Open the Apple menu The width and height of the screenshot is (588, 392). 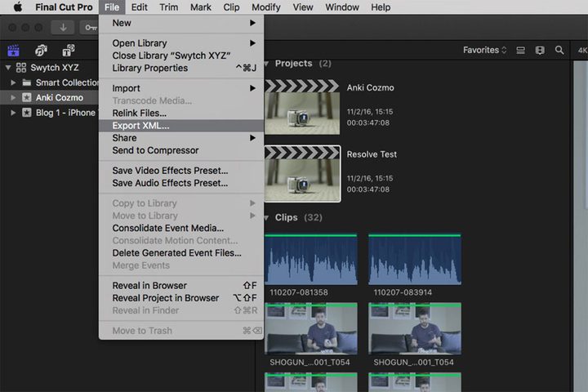[x=18, y=7]
